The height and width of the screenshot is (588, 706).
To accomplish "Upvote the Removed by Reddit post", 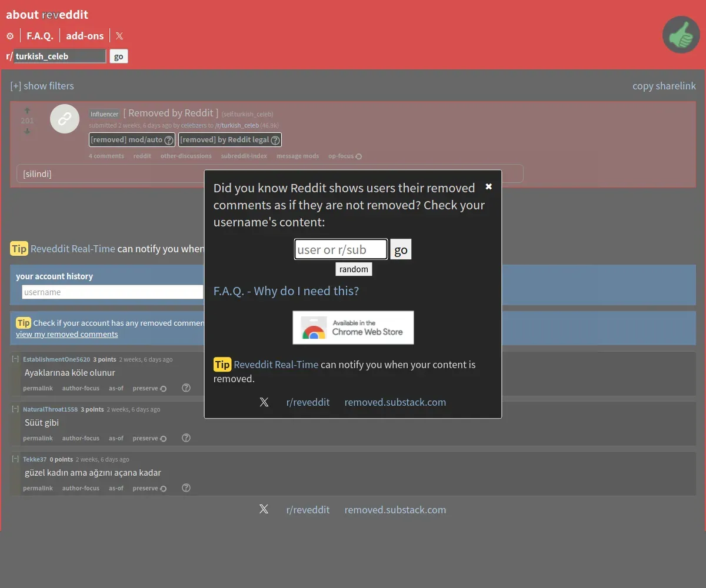I will click(27, 111).
